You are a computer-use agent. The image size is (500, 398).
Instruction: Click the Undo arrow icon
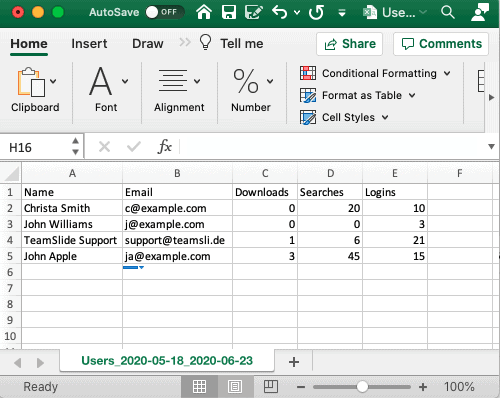tap(279, 12)
